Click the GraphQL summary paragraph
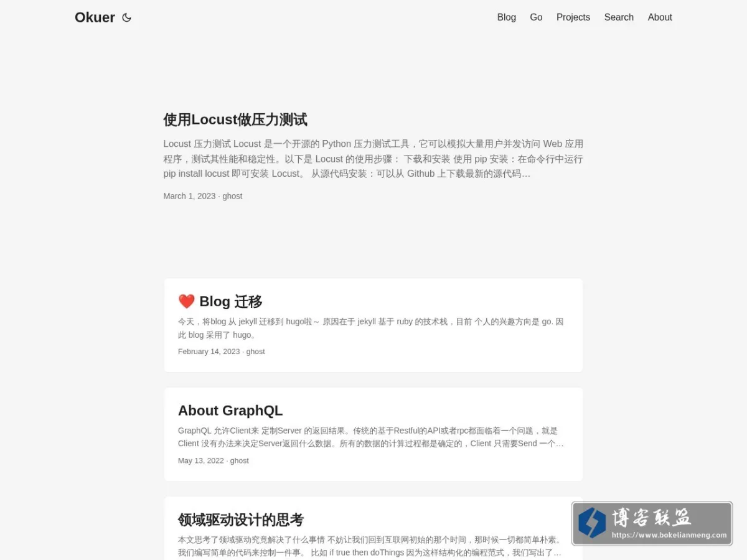 point(372,437)
